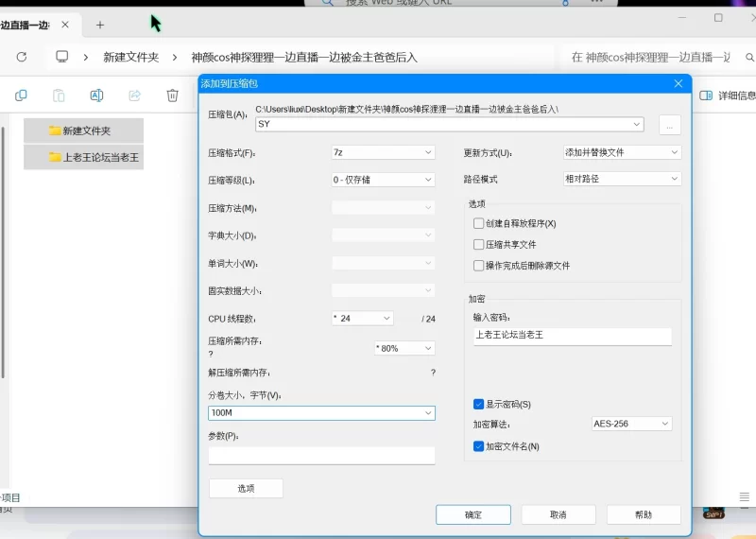This screenshot has height=539, width=756.
Task: Open the update mode 添加并替换文件 dropdown
Action: 622,152
